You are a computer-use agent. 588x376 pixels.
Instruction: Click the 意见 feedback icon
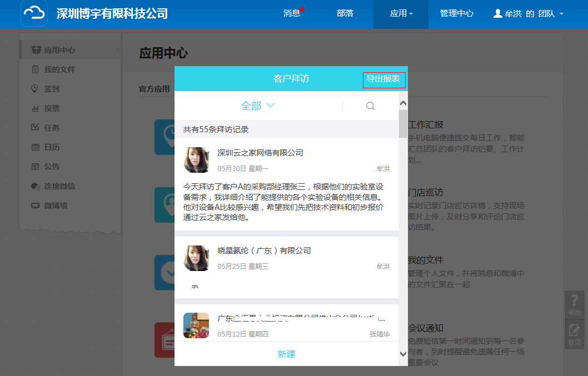pyautogui.click(x=575, y=334)
